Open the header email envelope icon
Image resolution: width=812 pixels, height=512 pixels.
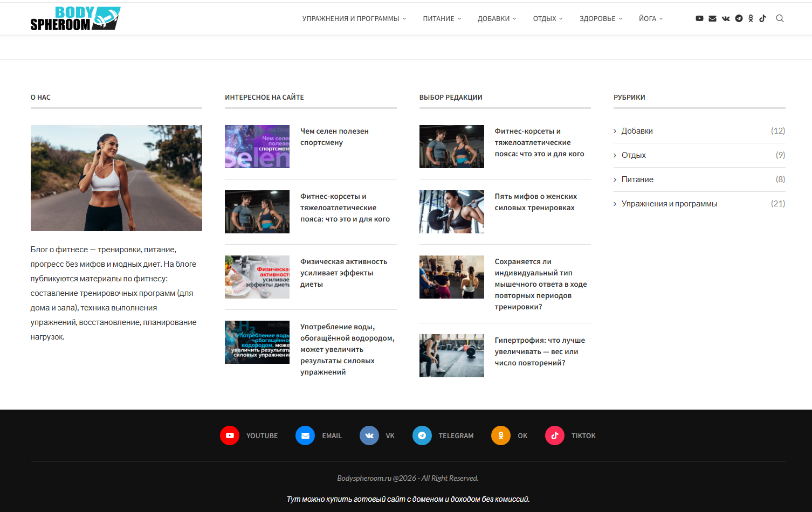point(712,18)
